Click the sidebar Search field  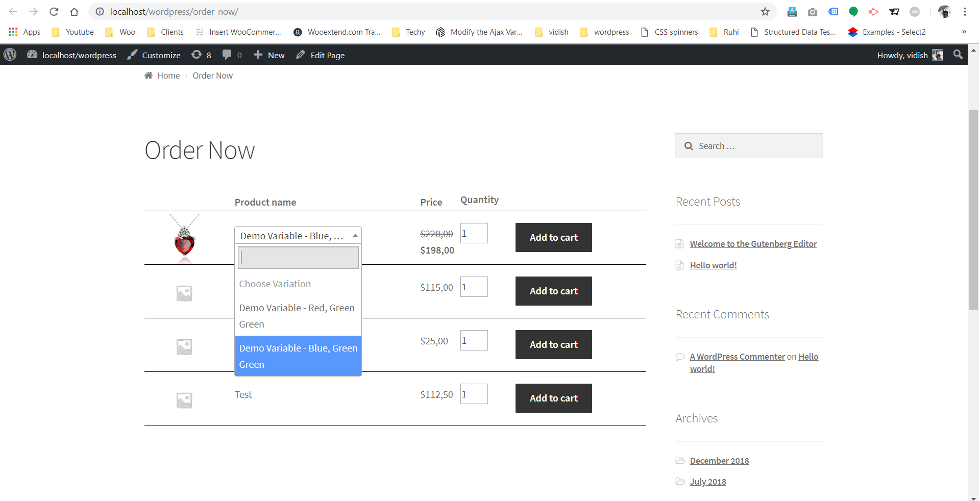(756, 146)
